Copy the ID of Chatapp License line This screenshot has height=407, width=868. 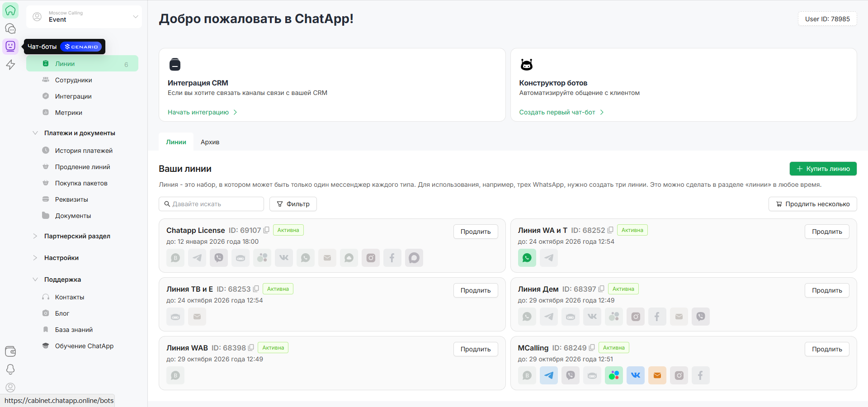click(267, 230)
